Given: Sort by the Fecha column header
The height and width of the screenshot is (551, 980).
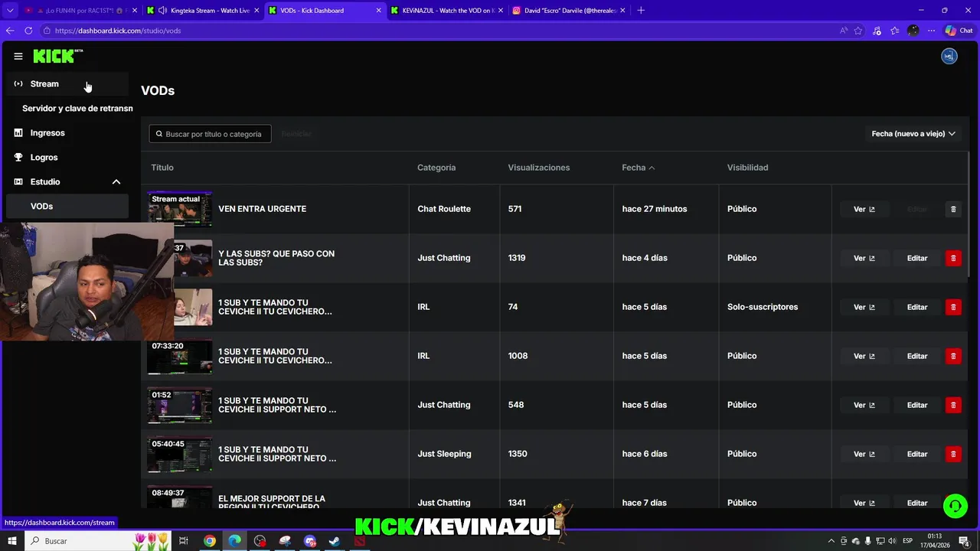Looking at the screenshot, I should coord(638,168).
